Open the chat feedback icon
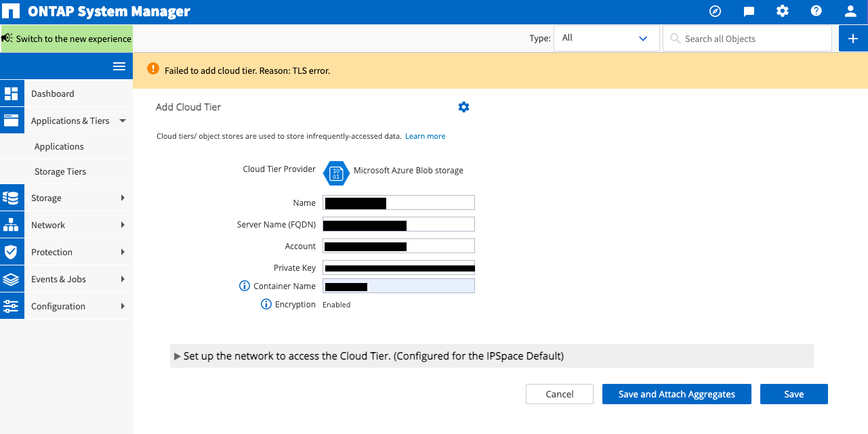868x434 pixels. tap(749, 12)
